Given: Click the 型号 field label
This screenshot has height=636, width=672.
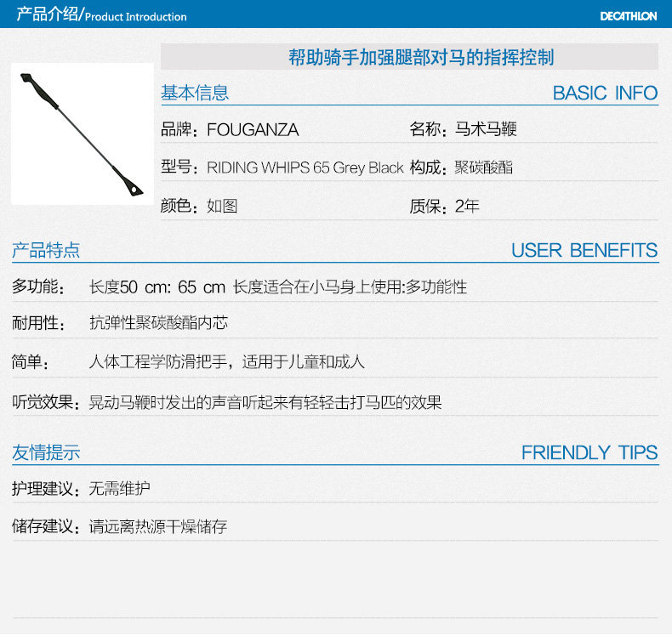Looking at the screenshot, I should point(179,167).
